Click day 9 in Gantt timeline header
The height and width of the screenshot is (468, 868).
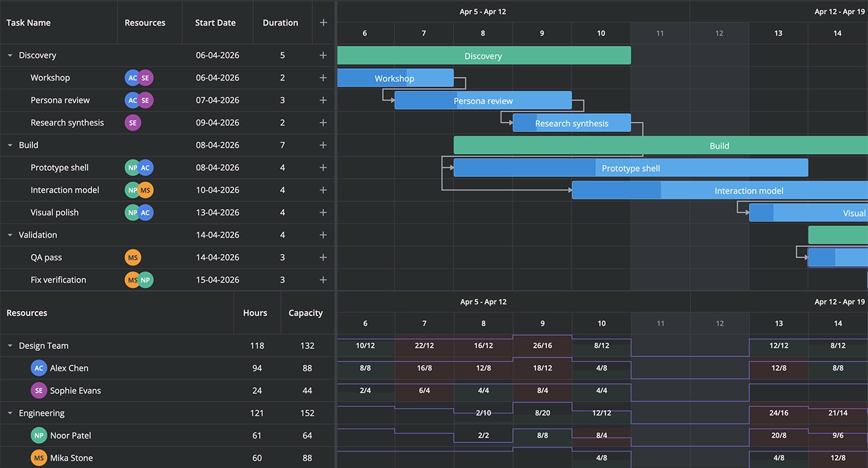pos(542,33)
